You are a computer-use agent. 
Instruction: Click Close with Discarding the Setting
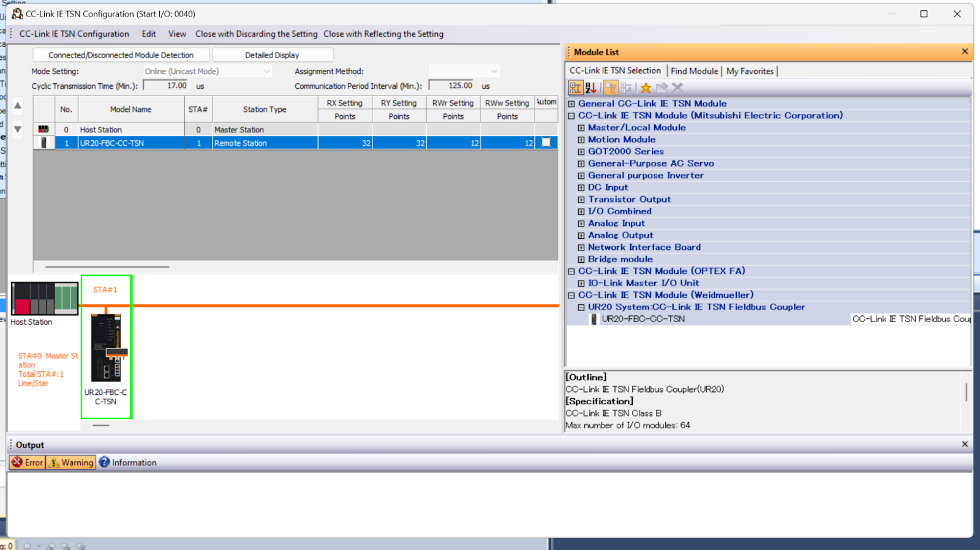(256, 34)
